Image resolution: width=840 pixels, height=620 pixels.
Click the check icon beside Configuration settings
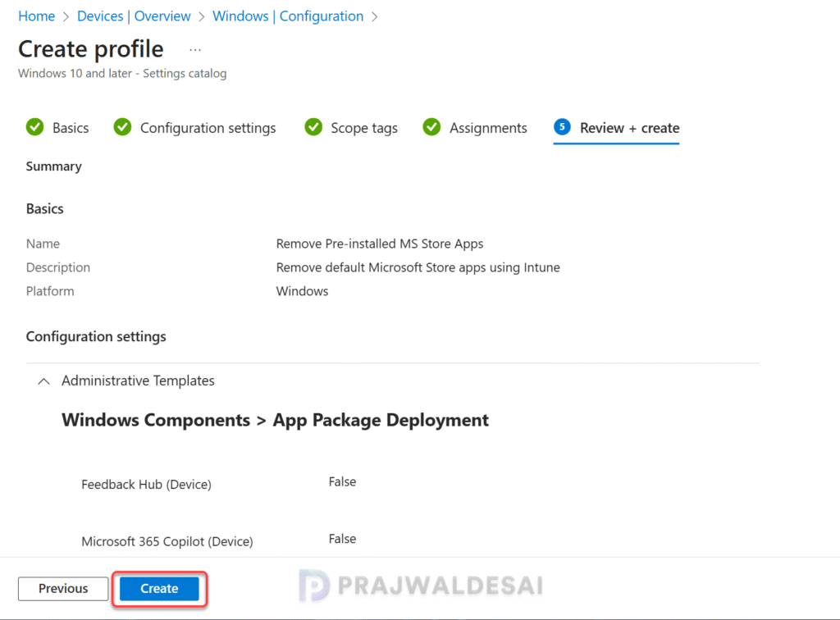(123, 127)
